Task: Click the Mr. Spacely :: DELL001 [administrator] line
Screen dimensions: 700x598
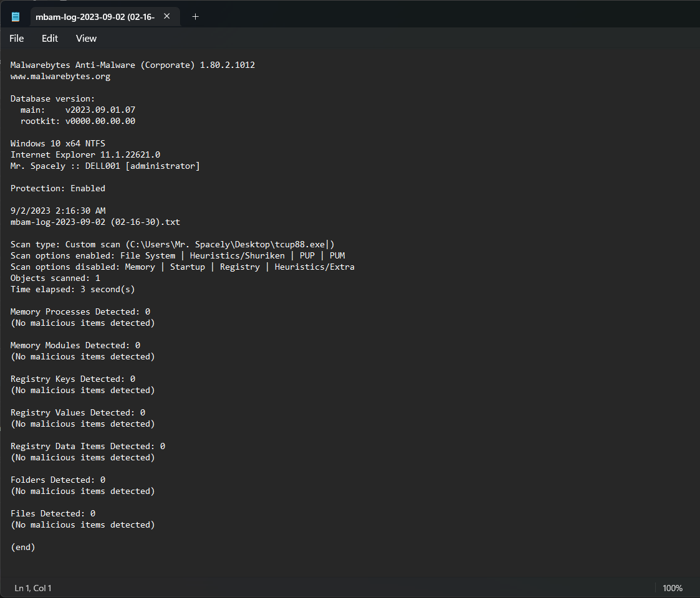Action: click(105, 166)
